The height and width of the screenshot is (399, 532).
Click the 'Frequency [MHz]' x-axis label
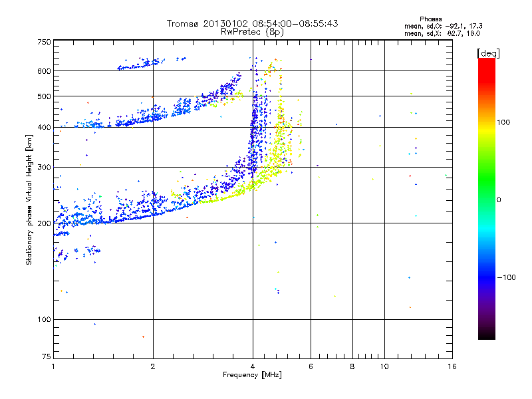coord(252,375)
